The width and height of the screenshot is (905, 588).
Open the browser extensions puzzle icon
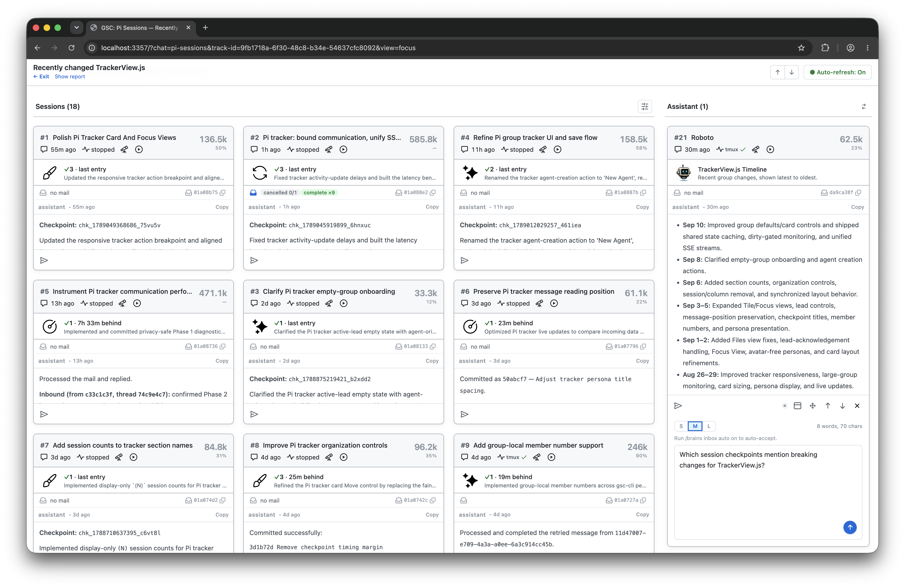coord(825,48)
